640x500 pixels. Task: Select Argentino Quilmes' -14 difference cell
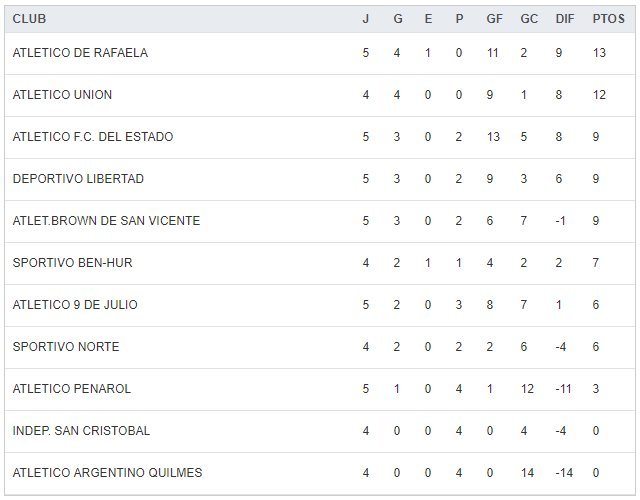point(563,473)
